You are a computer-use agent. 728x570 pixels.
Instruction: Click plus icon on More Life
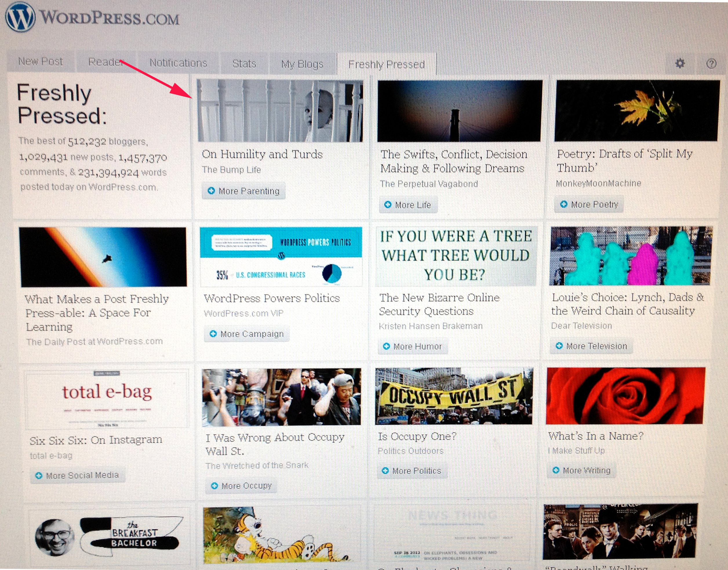point(388,204)
